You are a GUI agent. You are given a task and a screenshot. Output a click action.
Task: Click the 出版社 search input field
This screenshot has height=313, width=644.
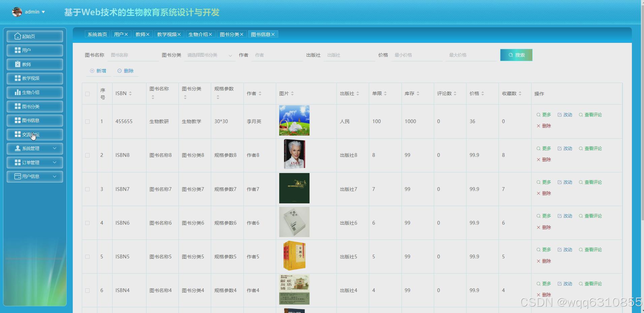coord(349,55)
